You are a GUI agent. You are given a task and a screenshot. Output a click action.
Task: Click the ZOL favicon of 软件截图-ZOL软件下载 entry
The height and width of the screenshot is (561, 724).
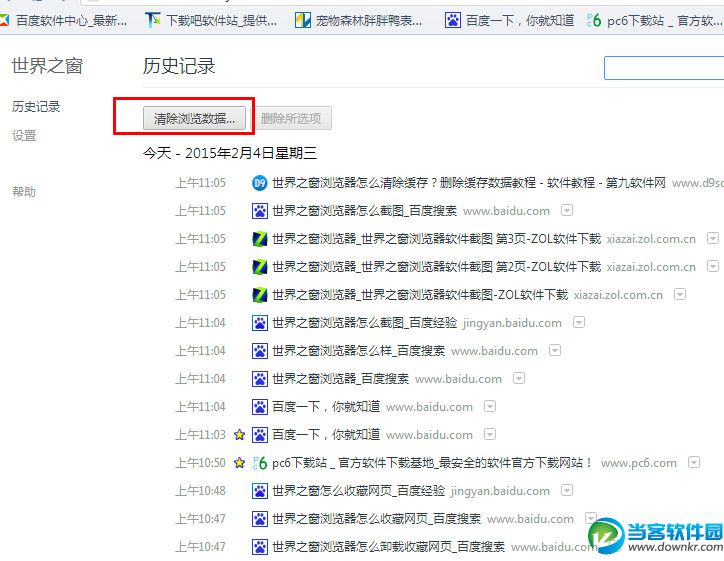click(259, 295)
